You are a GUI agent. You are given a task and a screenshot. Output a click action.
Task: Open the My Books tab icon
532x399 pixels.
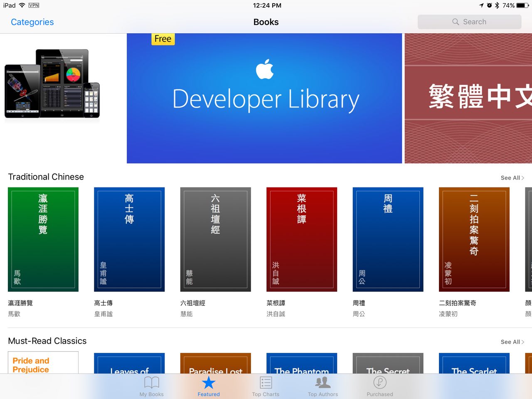[151, 382]
